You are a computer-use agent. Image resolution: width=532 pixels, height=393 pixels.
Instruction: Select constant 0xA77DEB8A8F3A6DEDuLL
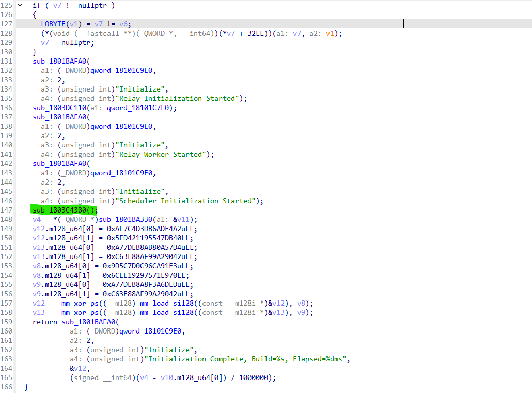(146, 284)
